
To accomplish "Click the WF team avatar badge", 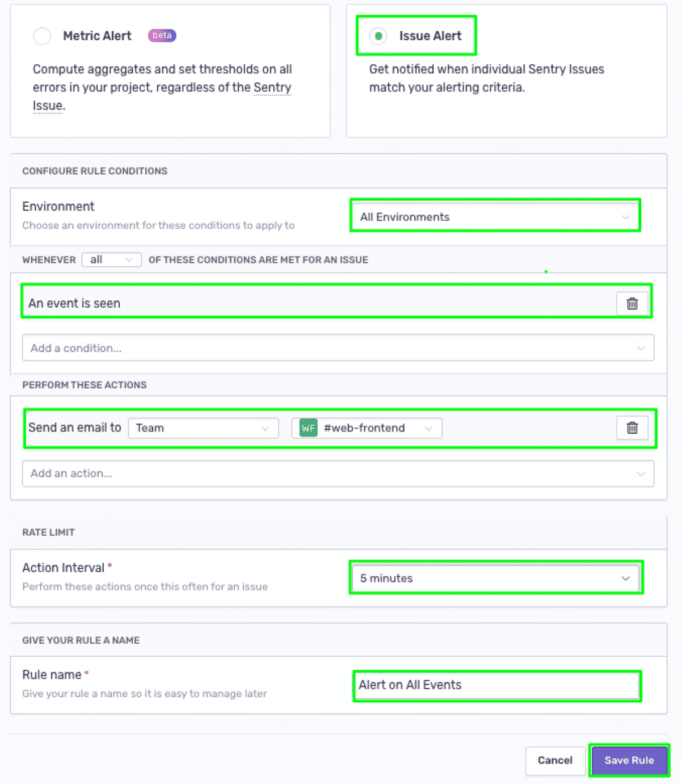I will point(308,428).
